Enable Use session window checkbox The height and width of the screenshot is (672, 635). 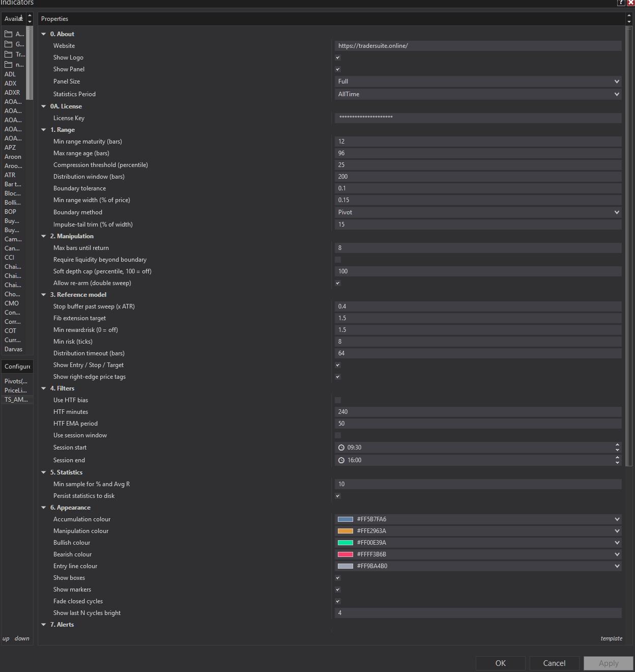338,435
